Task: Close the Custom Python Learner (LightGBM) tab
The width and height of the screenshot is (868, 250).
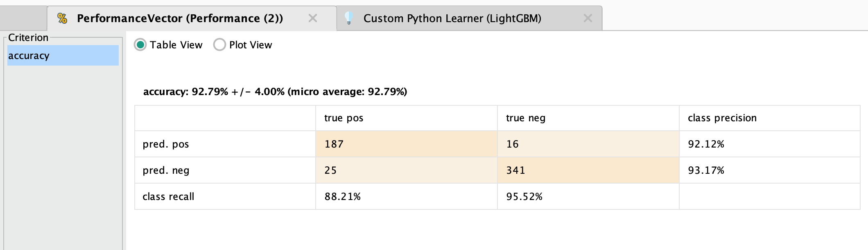Action: click(588, 18)
